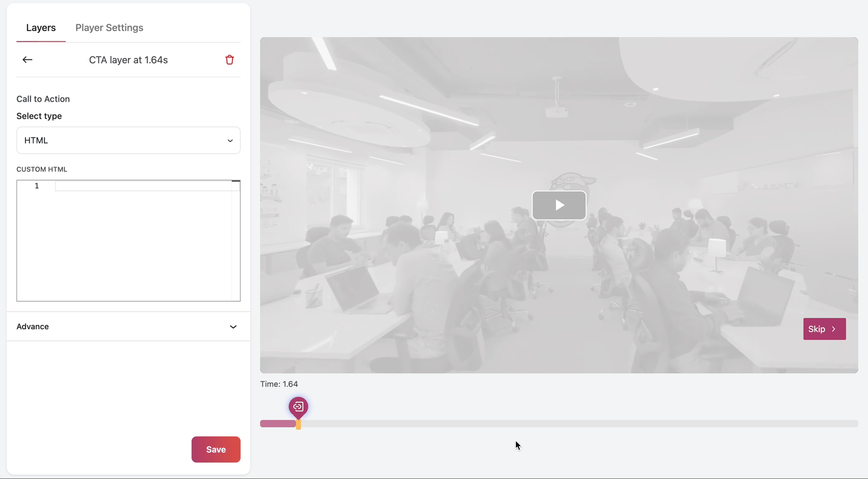
Task: Click the CTA marker pin on timeline
Action: 298,407
